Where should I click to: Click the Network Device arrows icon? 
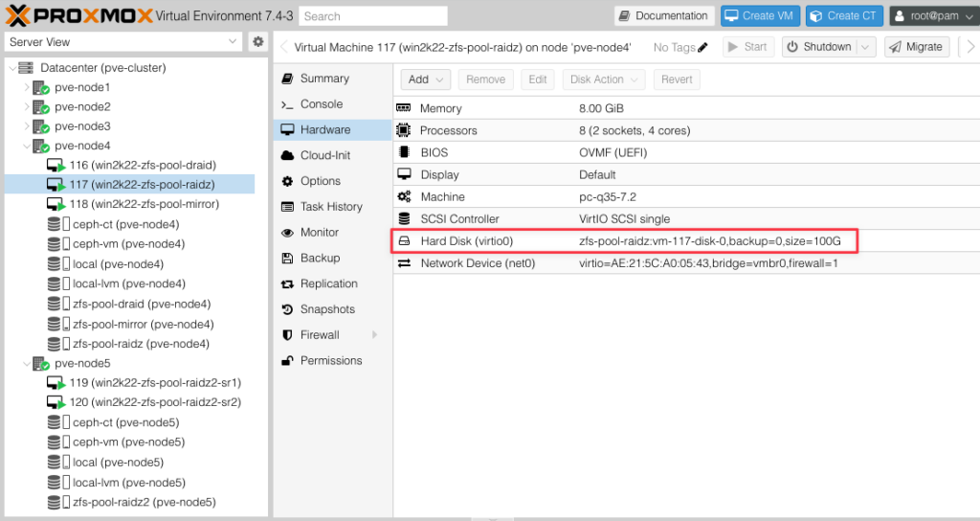click(x=405, y=263)
